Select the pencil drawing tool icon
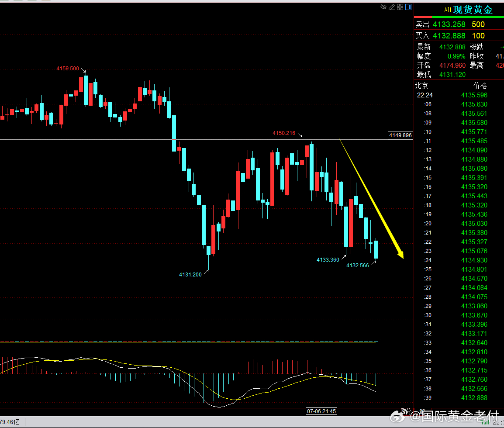The height and width of the screenshot is (428, 504). click(392, 7)
